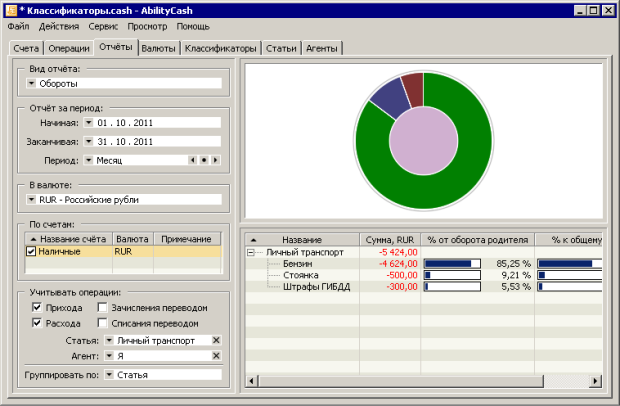Image resolution: width=620 pixels, height=406 pixels.
Task: Open the Сервис menu
Action: point(101,26)
